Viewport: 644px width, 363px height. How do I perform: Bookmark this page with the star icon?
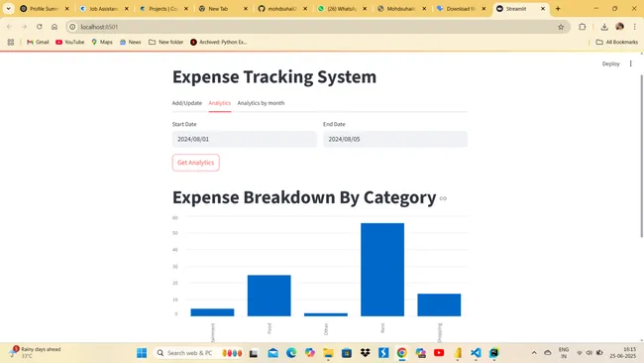tap(561, 27)
